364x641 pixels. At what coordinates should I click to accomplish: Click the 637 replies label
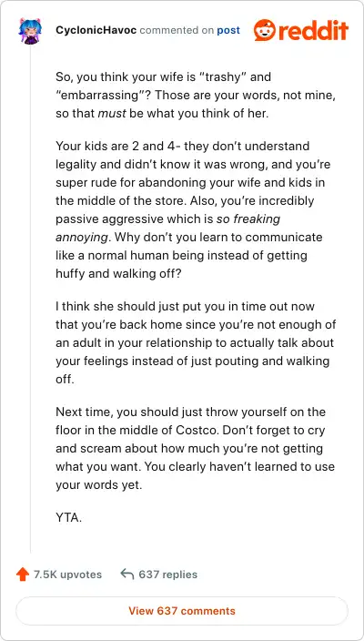pos(168,575)
